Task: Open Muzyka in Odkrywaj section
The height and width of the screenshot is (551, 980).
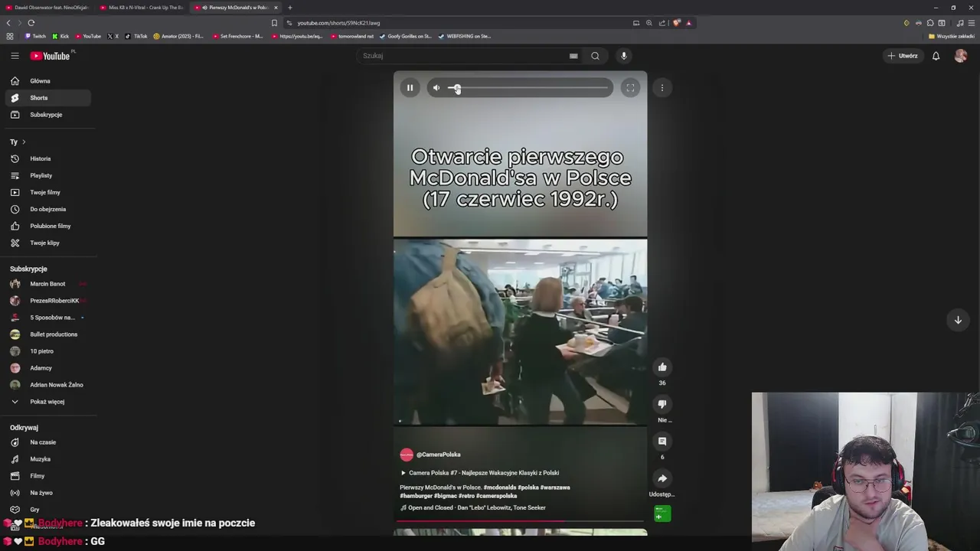Action: [x=47, y=459]
